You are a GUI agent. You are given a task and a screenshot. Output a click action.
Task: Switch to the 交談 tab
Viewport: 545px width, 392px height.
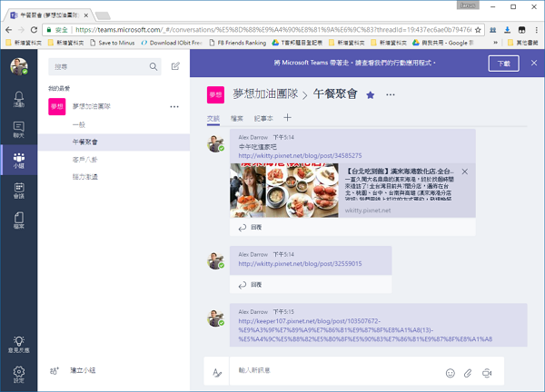pos(213,118)
